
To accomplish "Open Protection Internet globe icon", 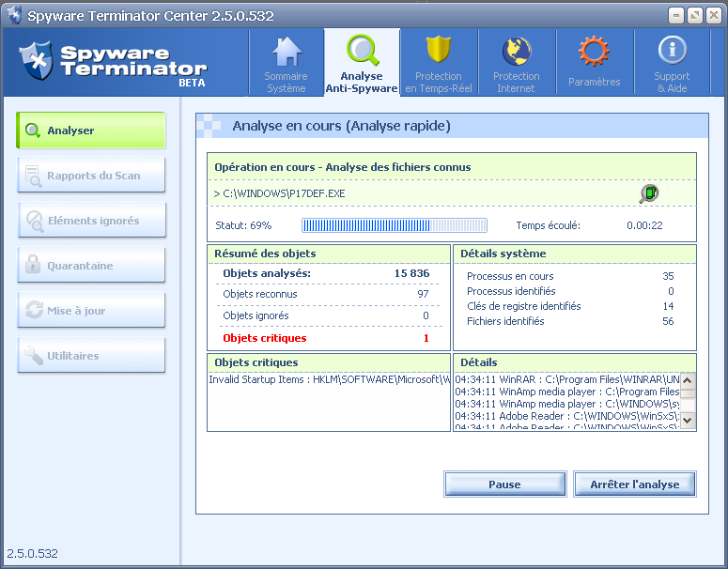I will coord(517,51).
